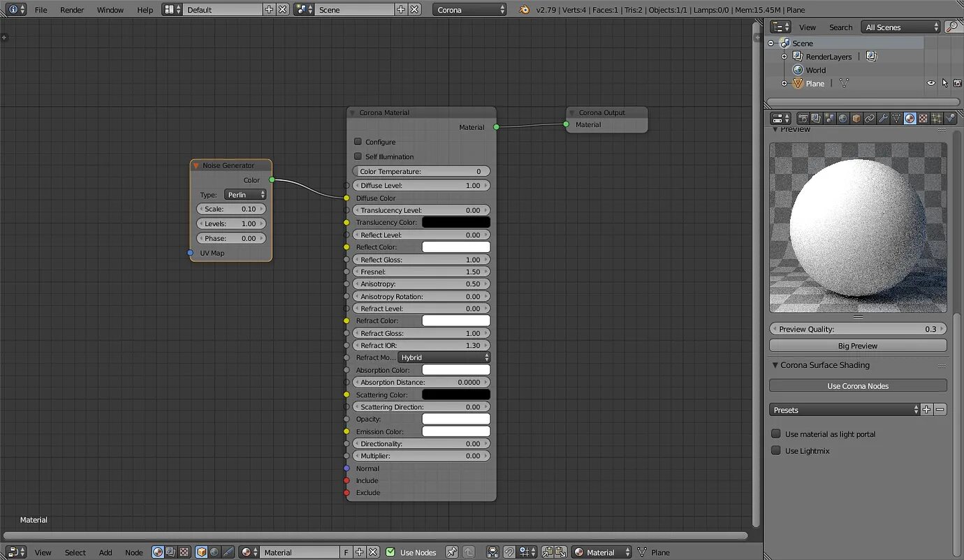964x560 pixels.
Task: Open Refract Mode Hybrid dropdown
Action: [x=444, y=358]
